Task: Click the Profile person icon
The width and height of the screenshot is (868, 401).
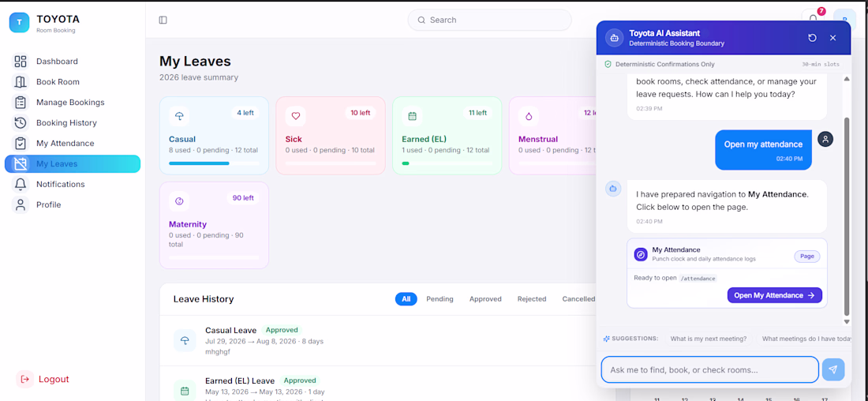Action: coord(21,205)
